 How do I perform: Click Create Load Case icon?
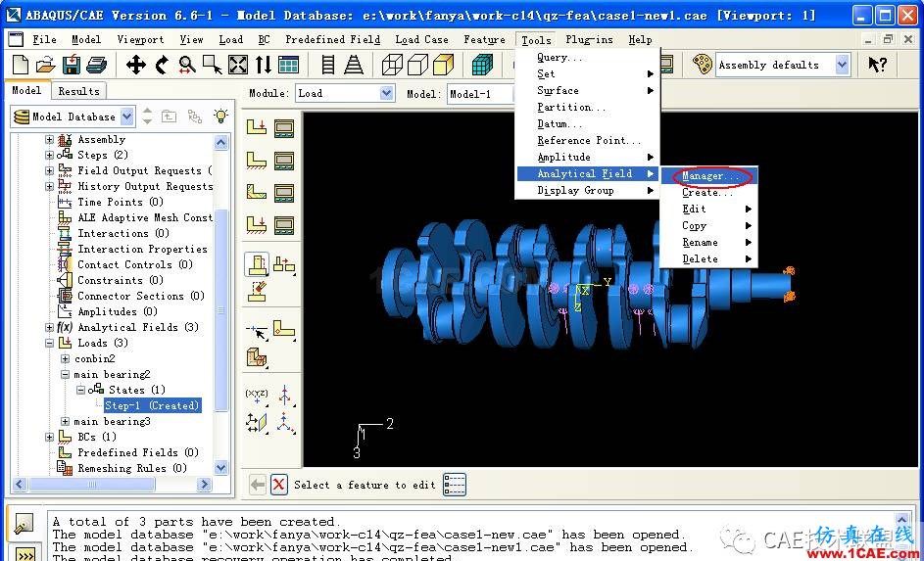257,225
